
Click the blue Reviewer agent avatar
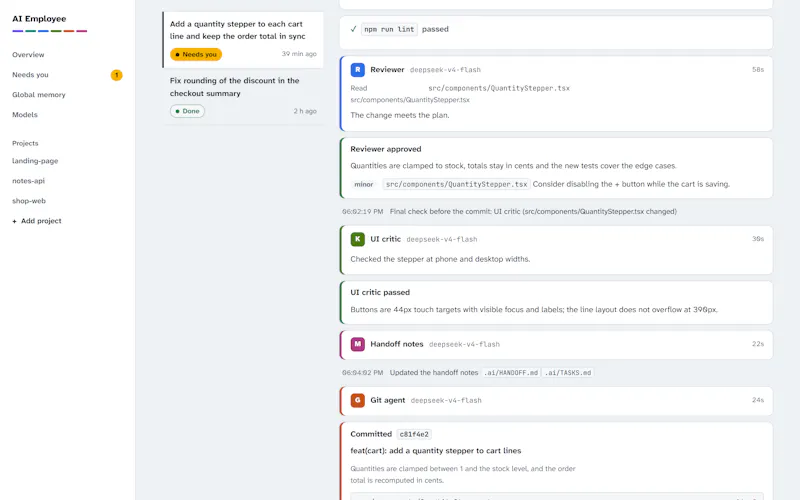pyautogui.click(x=358, y=69)
